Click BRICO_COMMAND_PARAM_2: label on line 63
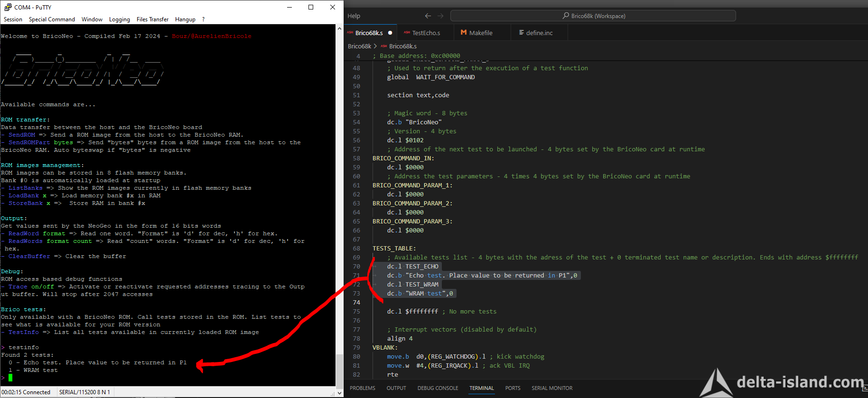 coord(412,203)
